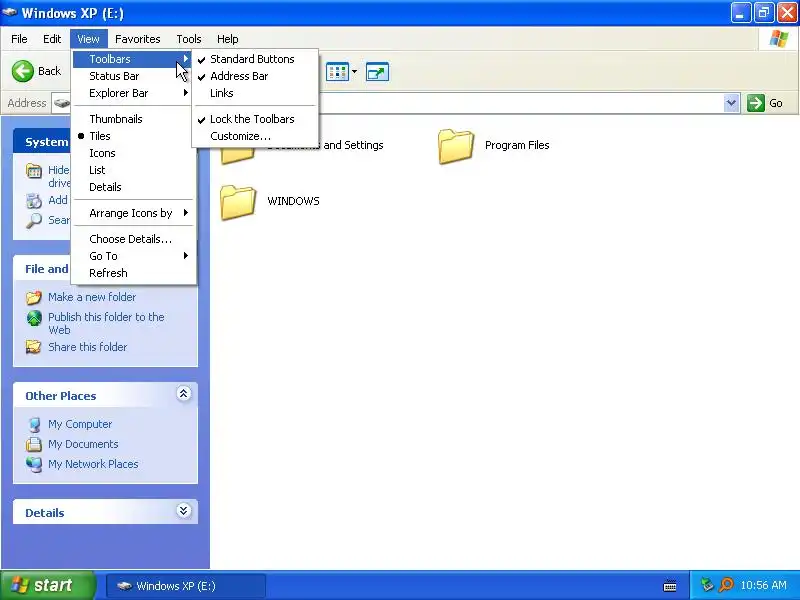Click the Share this folder icon

click(x=34, y=347)
